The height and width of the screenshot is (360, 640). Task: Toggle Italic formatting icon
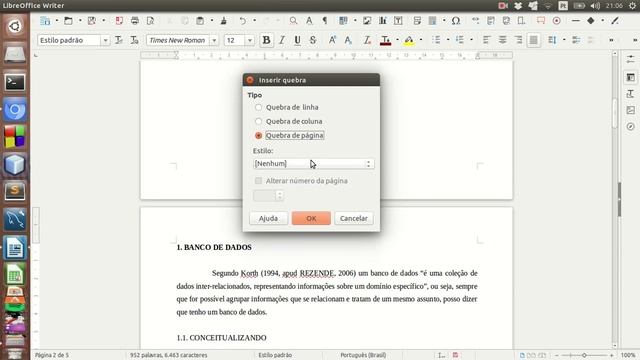(x=282, y=40)
